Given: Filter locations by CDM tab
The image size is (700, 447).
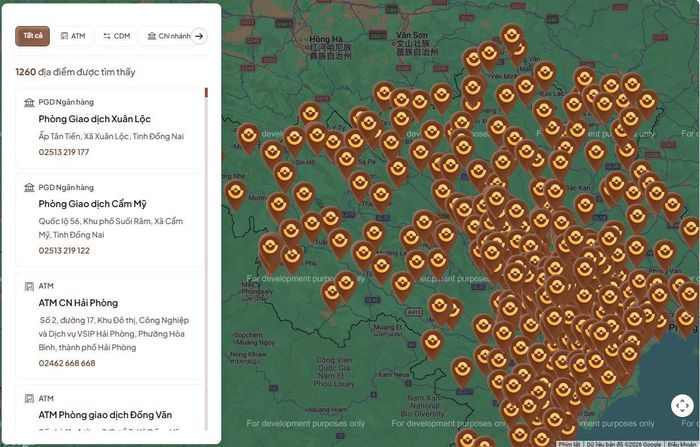Looking at the screenshot, I should point(117,36).
